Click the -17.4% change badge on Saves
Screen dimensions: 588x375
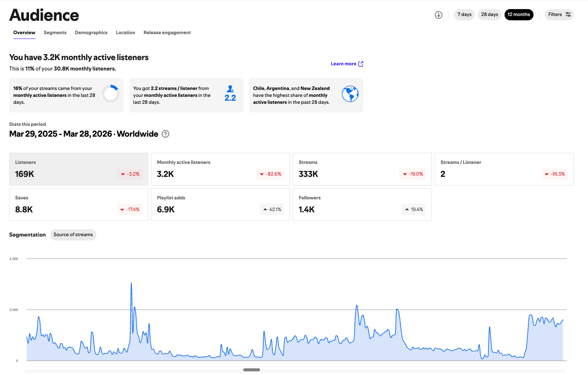tap(130, 209)
